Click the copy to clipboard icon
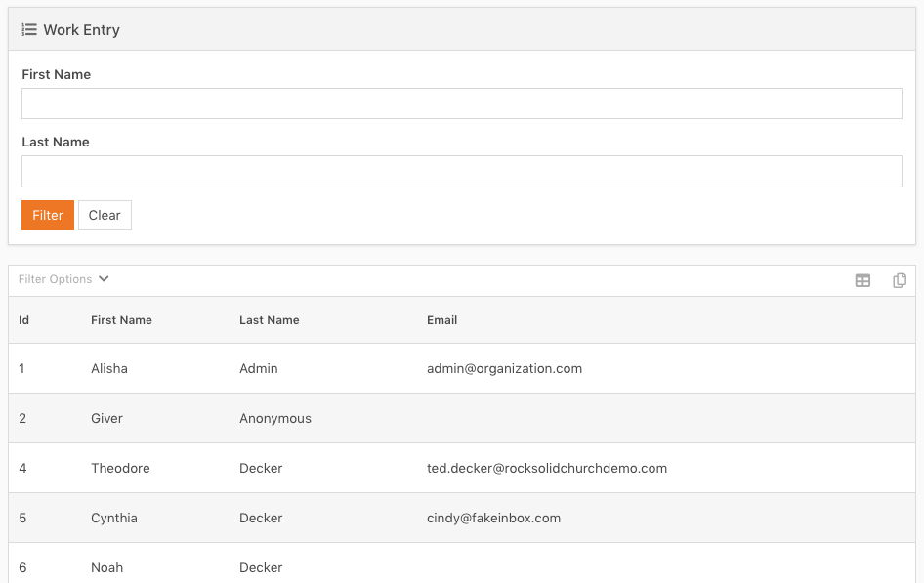924x583 pixels. click(900, 280)
